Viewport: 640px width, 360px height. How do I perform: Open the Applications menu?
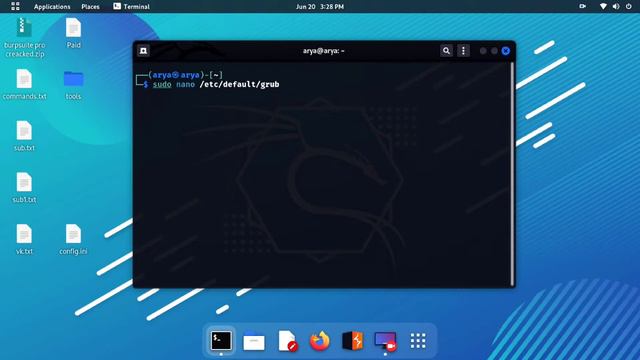coord(52,7)
